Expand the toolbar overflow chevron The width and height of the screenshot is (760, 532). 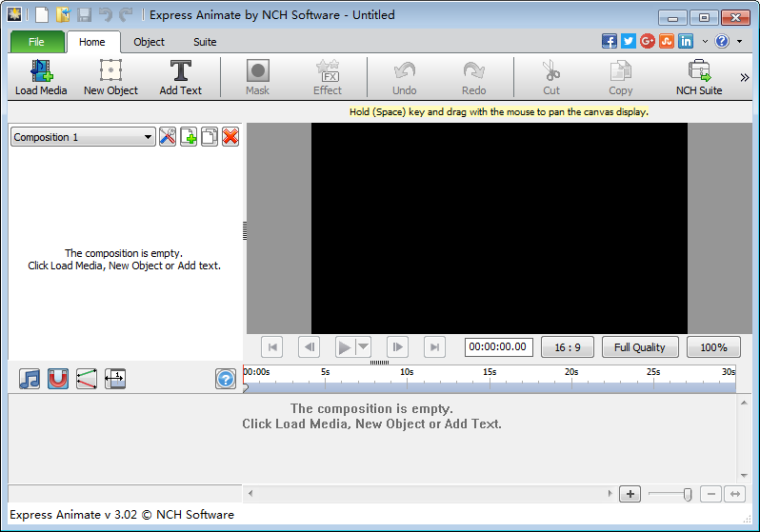click(745, 77)
